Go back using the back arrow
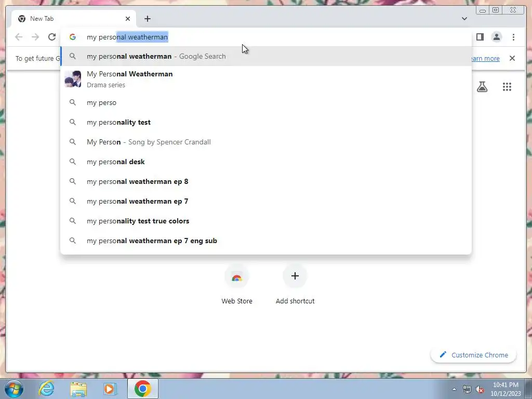The image size is (532, 399). [19, 37]
